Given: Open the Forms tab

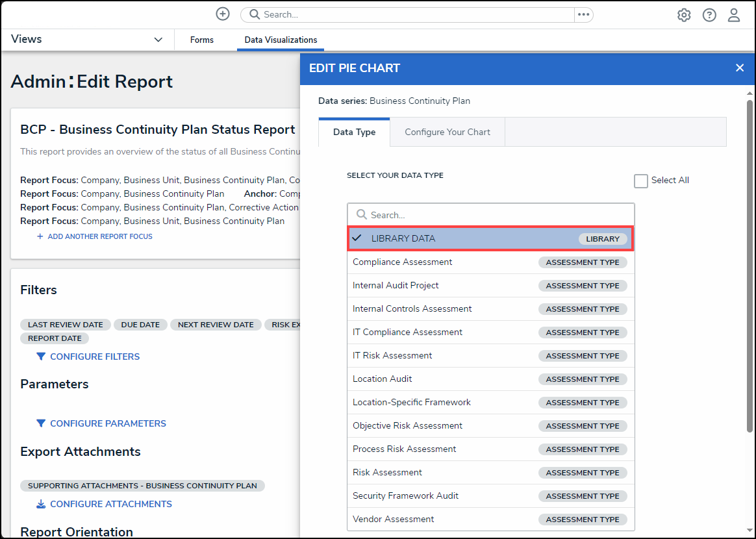Looking at the screenshot, I should [x=202, y=40].
